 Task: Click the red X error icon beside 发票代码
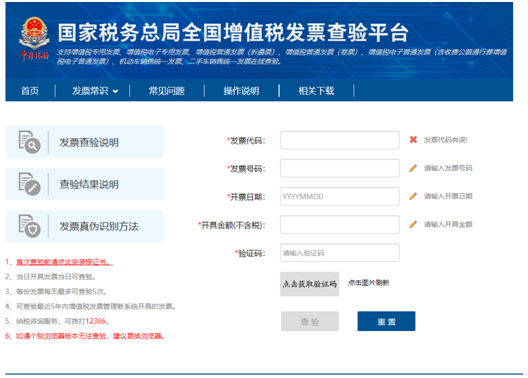413,140
